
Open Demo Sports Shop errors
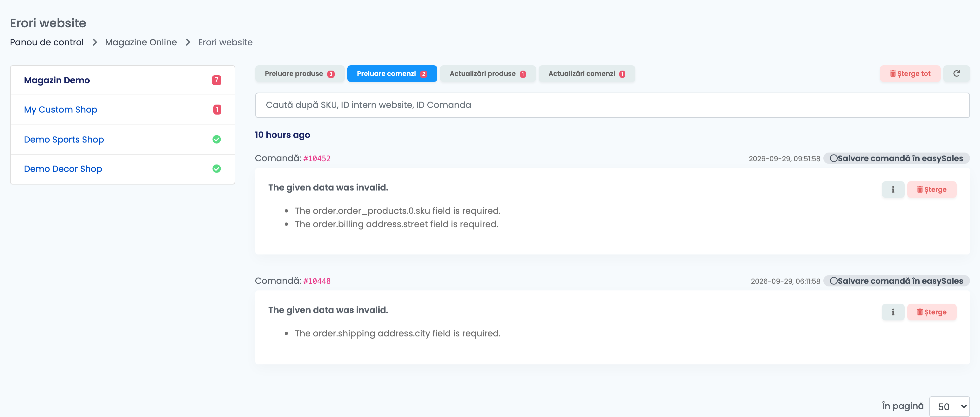pyautogui.click(x=123, y=140)
